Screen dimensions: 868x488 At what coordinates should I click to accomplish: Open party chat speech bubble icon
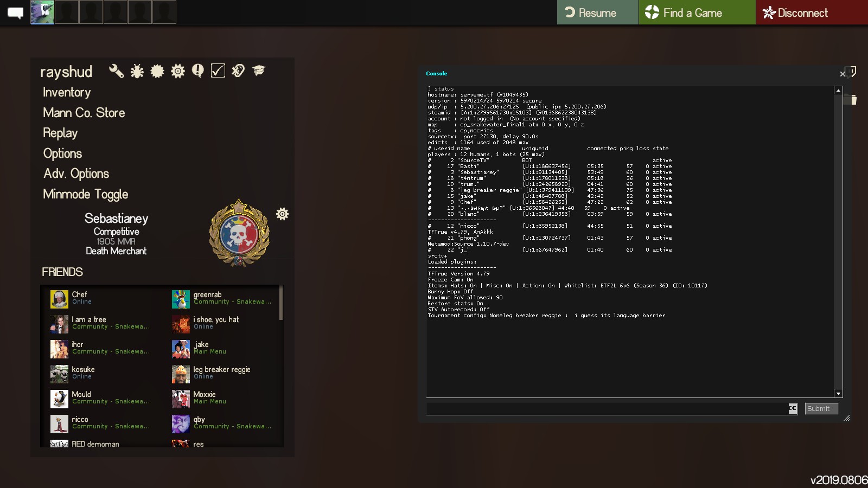click(x=15, y=13)
